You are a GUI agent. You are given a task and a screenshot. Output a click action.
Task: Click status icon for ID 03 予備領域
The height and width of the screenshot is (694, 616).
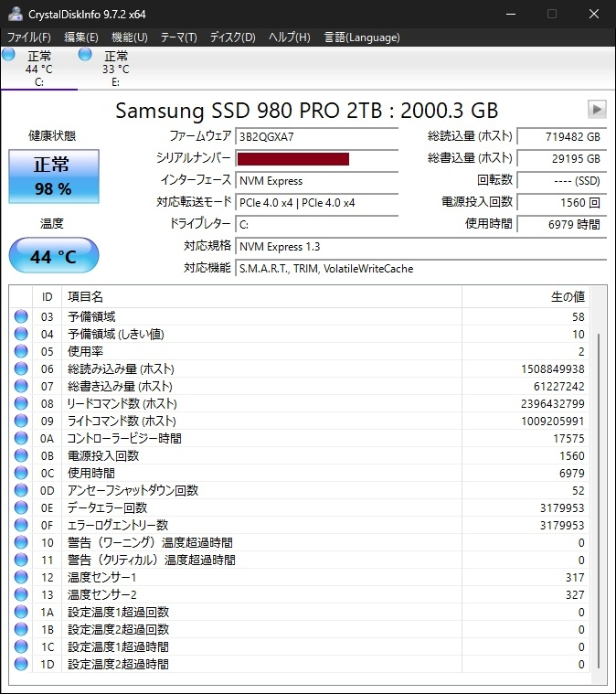point(21,316)
